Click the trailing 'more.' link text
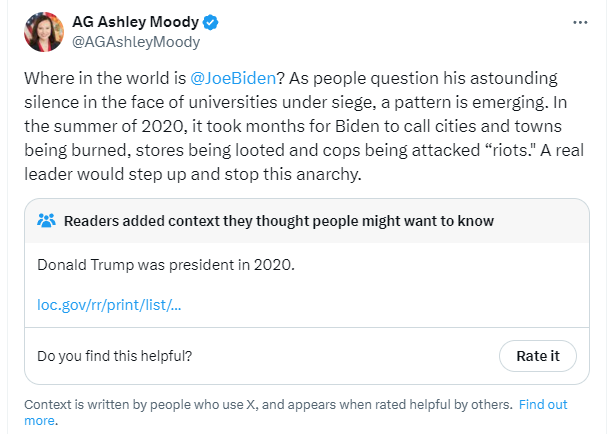 [x=41, y=421]
